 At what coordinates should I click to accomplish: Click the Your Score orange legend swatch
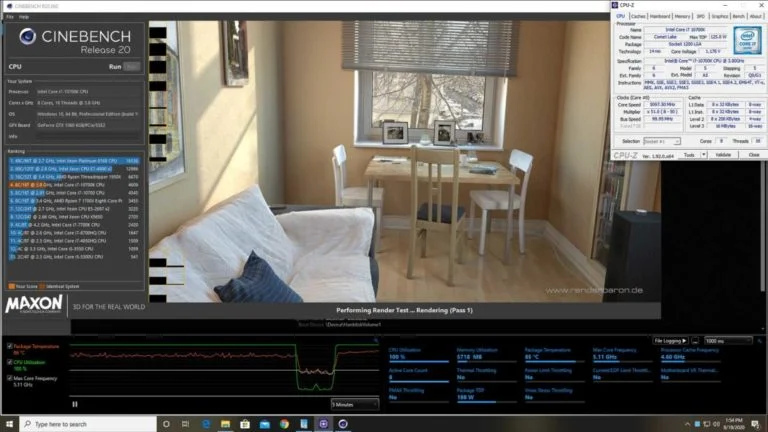12,287
